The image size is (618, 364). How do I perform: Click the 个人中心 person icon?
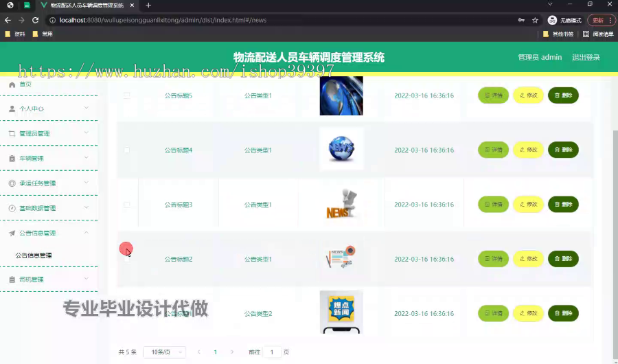pos(12,109)
